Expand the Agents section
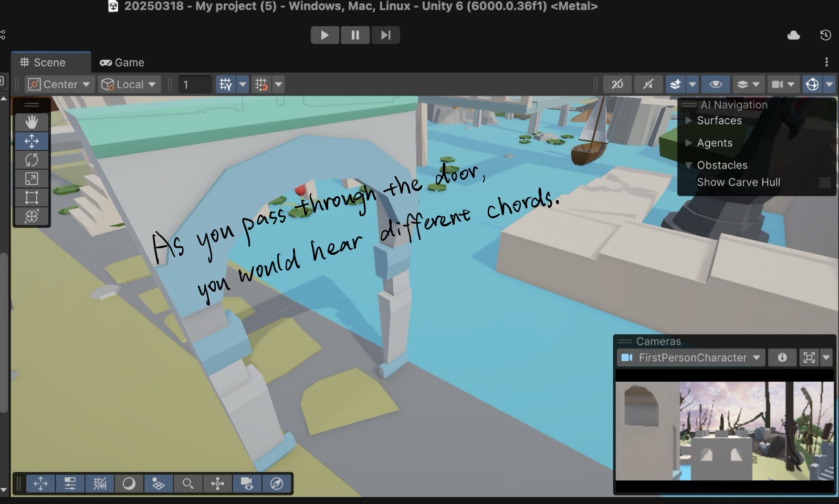839x504 pixels. [x=688, y=143]
